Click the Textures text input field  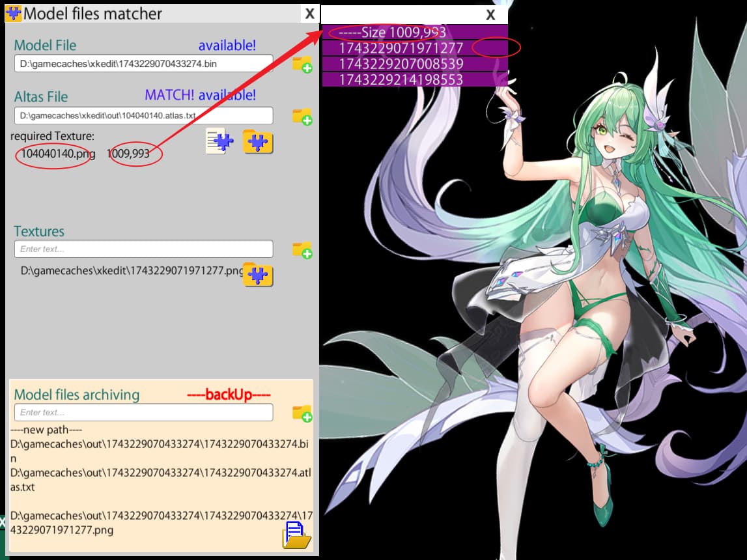pyautogui.click(x=143, y=249)
